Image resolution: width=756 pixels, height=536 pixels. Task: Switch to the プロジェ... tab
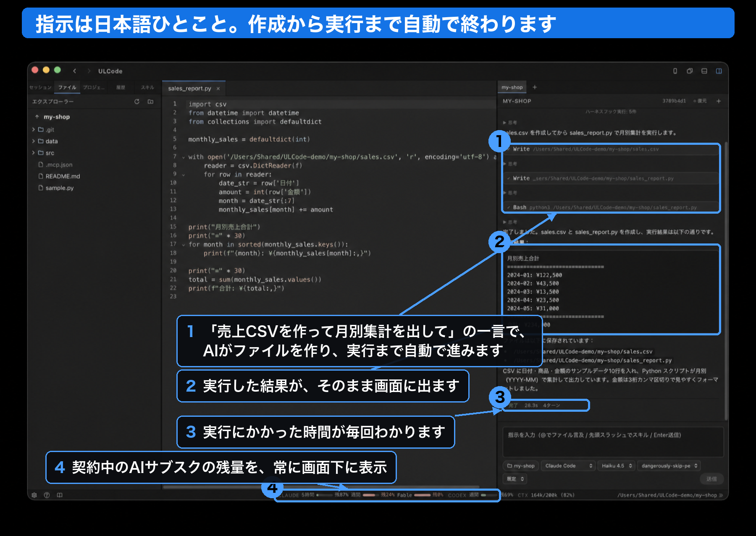(x=94, y=87)
